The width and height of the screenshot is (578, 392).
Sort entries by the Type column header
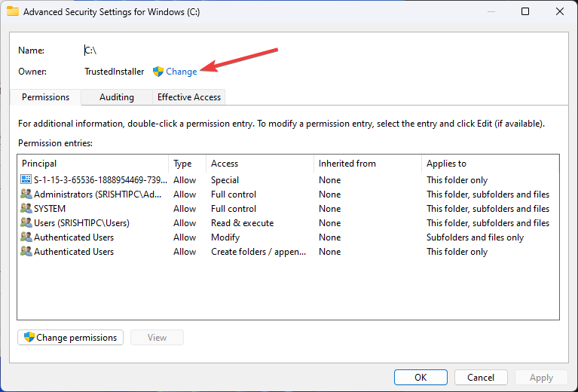(187, 164)
